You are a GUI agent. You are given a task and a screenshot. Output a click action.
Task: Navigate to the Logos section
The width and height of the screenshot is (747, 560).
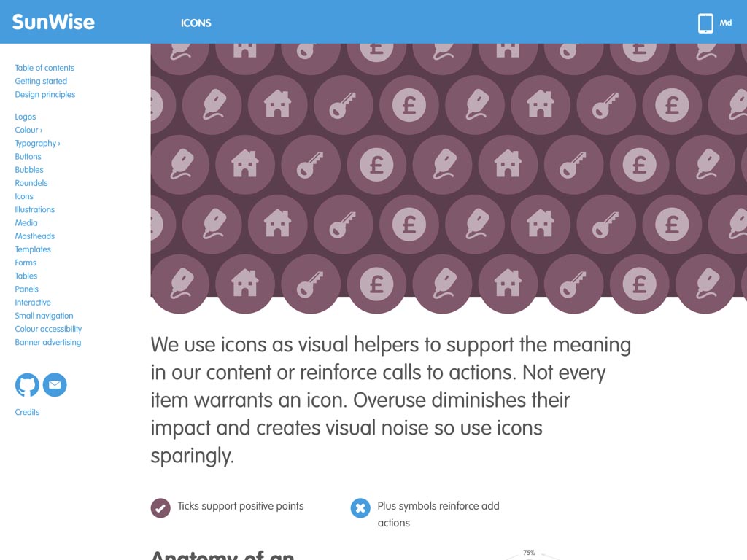point(26,117)
